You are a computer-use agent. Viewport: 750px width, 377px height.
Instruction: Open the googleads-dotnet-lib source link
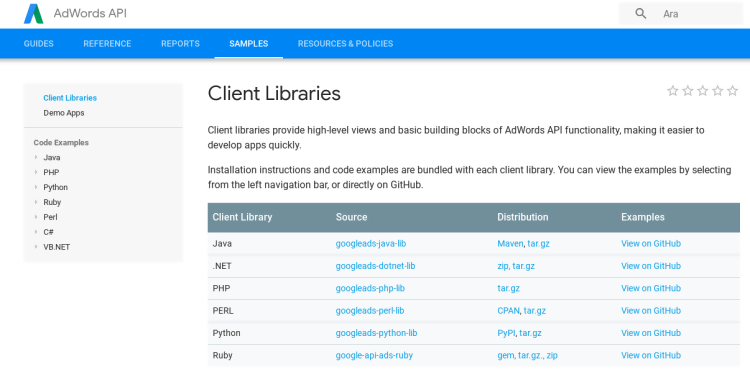click(375, 266)
